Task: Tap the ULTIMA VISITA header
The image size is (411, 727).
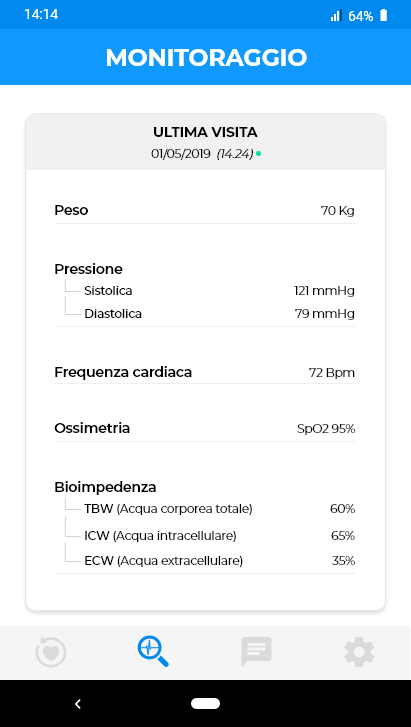Action: pyautogui.click(x=205, y=132)
